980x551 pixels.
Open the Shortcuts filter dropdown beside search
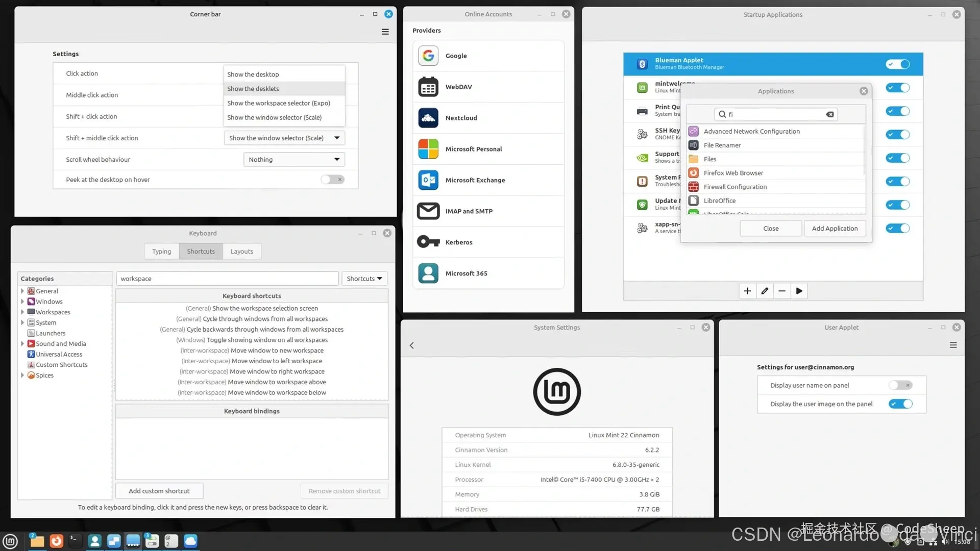pyautogui.click(x=364, y=279)
